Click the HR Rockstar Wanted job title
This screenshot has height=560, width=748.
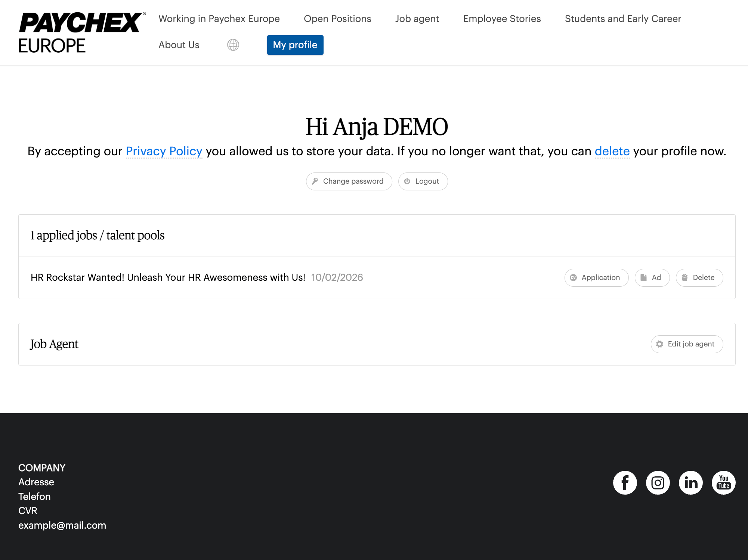[168, 277]
